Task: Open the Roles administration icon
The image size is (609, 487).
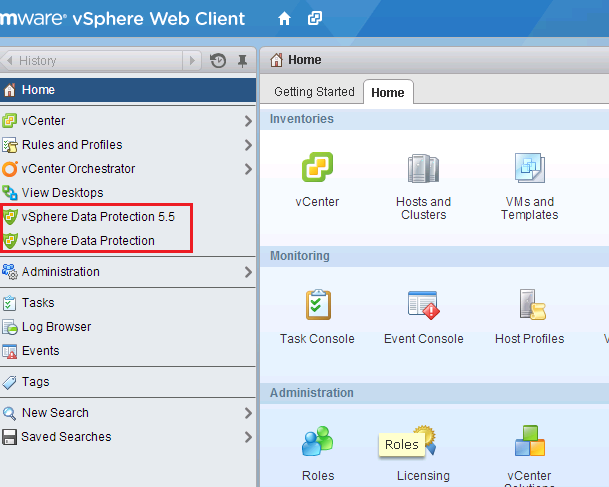Action: [x=317, y=441]
